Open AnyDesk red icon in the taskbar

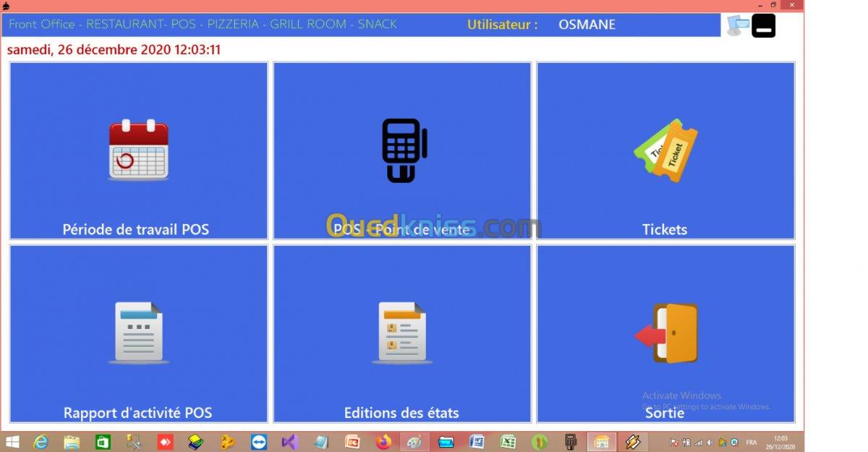166,442
